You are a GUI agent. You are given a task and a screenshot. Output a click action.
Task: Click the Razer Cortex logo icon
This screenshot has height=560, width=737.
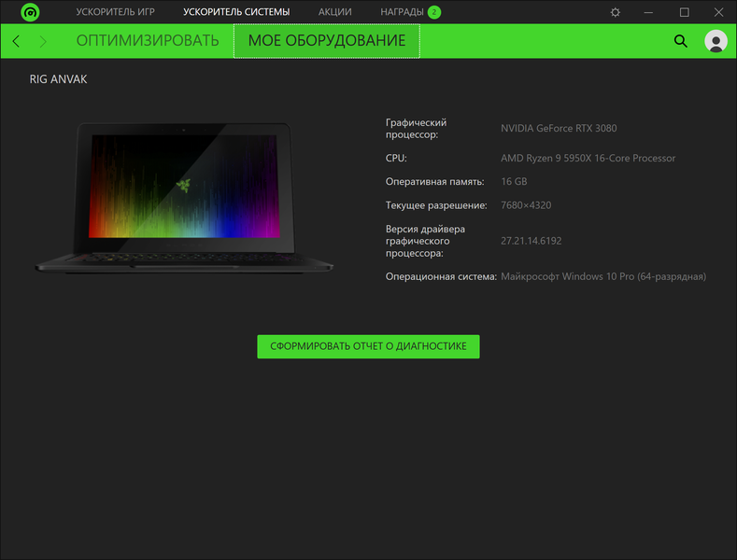coord(30,12)
